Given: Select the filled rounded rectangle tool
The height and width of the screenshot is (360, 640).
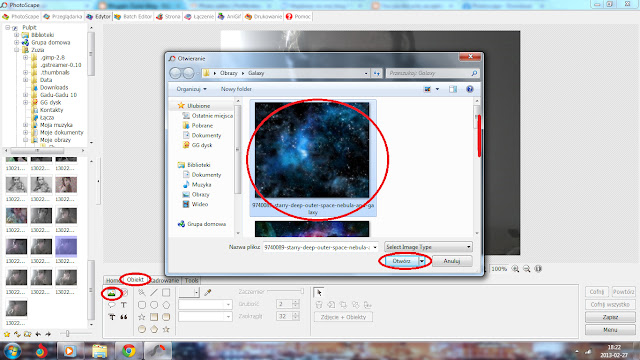Looking at the screenshot, I should 166,317.
